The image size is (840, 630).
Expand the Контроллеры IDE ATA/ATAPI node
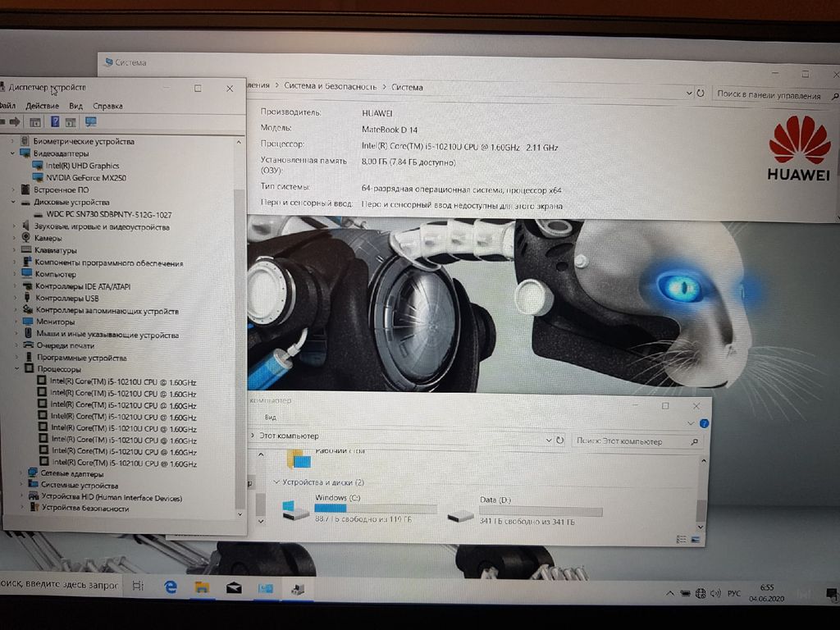(15, 286)
